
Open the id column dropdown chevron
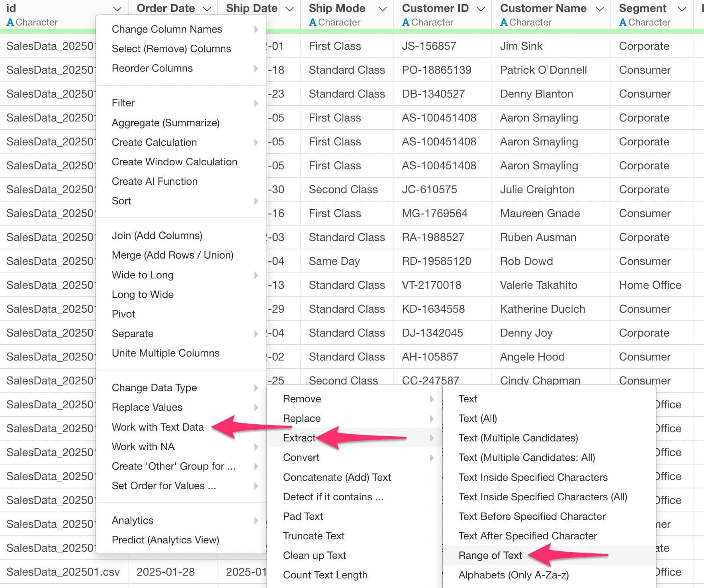coord(117,9)
